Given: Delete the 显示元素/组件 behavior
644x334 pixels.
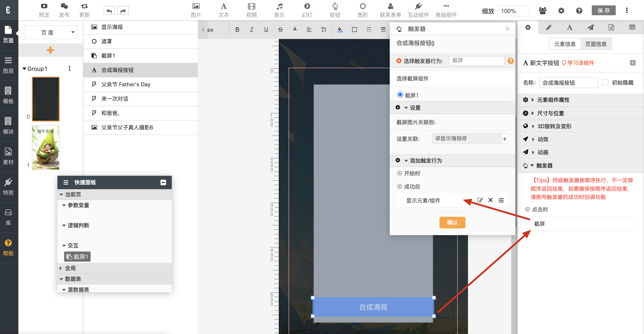Looking at the screenshot, I should point(490,200).
